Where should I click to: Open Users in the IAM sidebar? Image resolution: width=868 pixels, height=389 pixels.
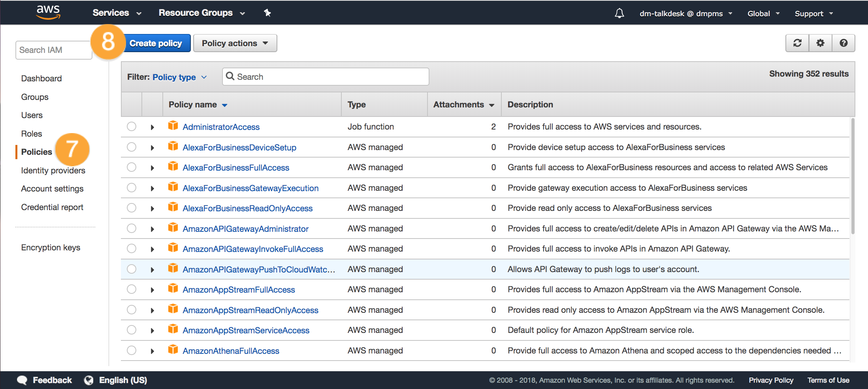[32, 115]
